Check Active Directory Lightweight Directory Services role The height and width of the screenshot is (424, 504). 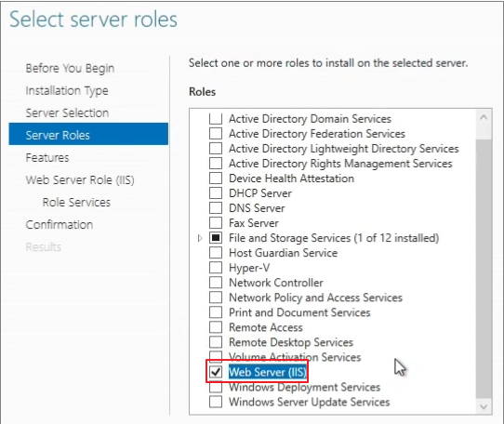tap(216, 149)
